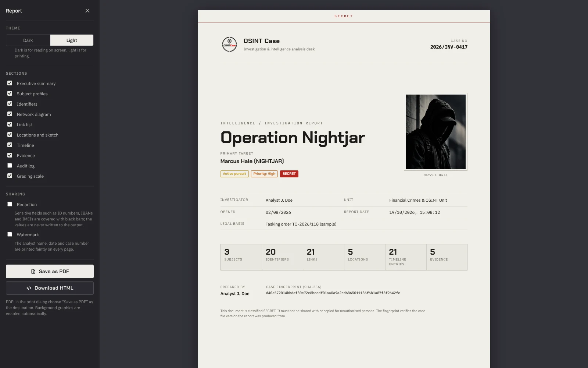Toggle the Network diagram checkbox

(x=10, y=114)
